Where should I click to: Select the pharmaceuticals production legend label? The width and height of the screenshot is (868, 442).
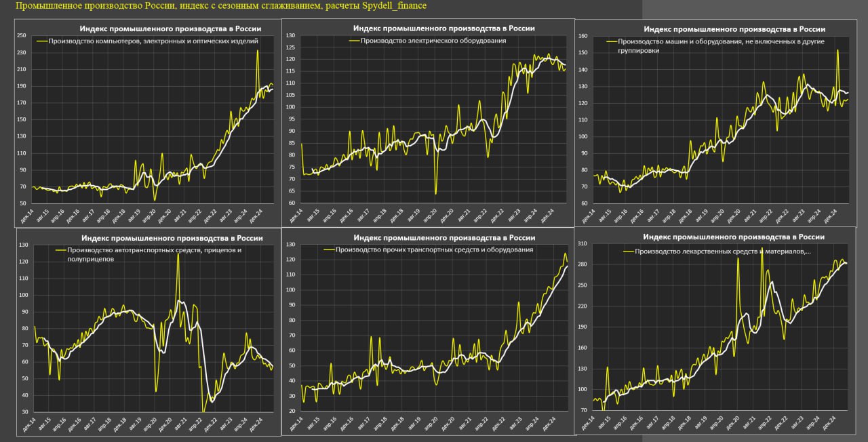click(722, 252)
